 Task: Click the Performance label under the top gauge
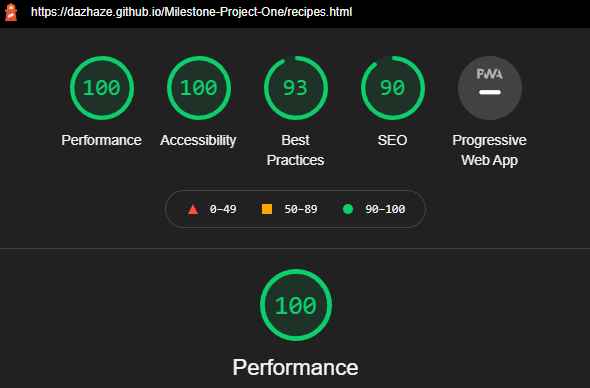click(x=102, y=140)
